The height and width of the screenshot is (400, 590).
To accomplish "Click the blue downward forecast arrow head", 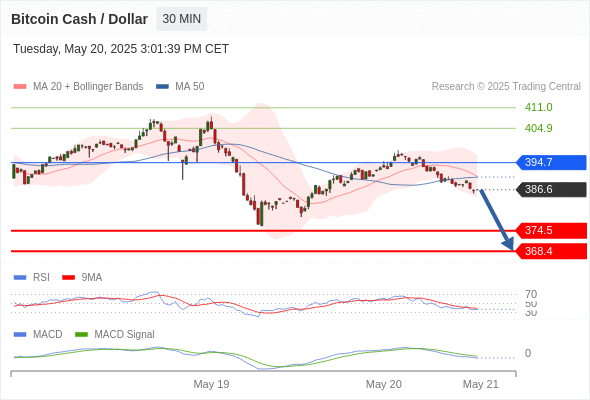I will [x=508, y=244].
